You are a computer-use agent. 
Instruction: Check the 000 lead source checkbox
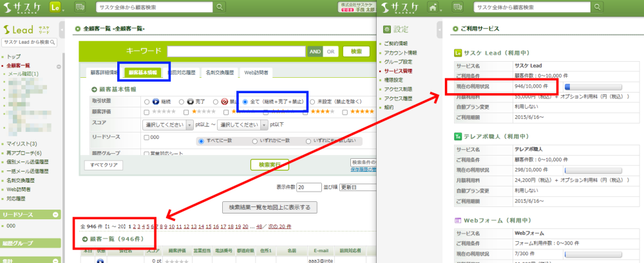point(147,137)
